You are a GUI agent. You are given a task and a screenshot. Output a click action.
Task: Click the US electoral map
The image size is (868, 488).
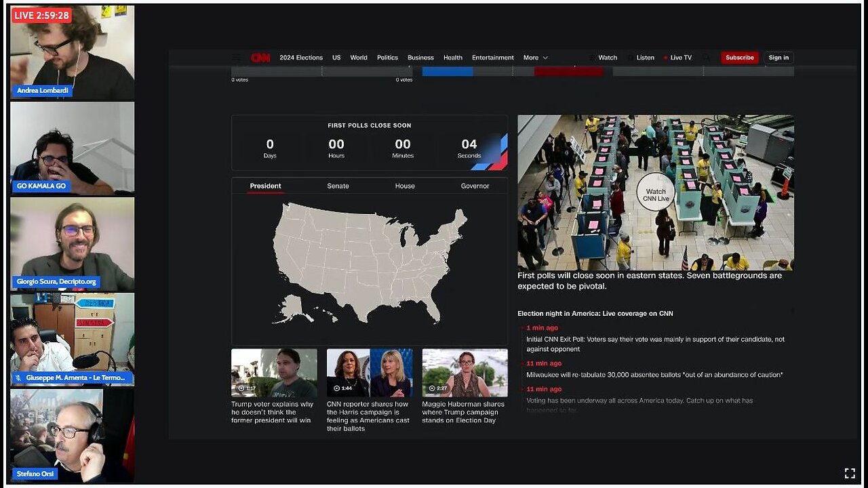pos(370,263)
